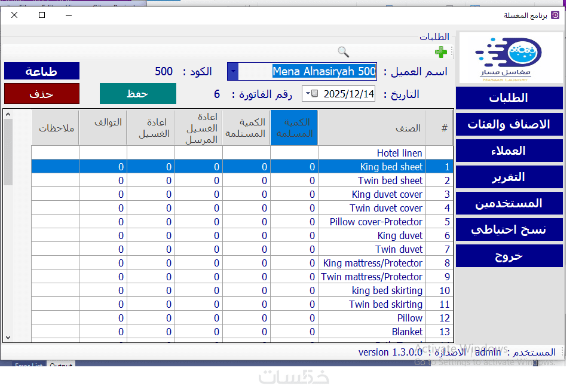Image resolution: width=588 pixels, height=392 pixels.
Task: Select the Twin duvet item cell
Action: [x=372, y=249]
